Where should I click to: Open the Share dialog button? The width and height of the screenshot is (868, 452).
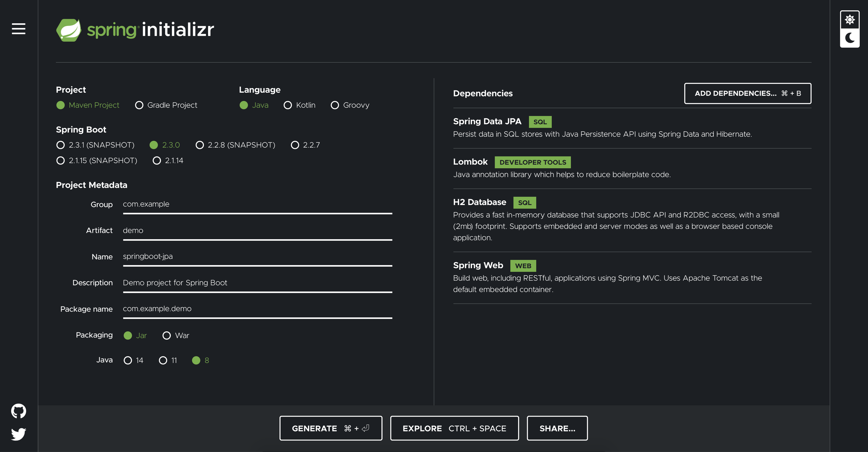pos(557,428)
